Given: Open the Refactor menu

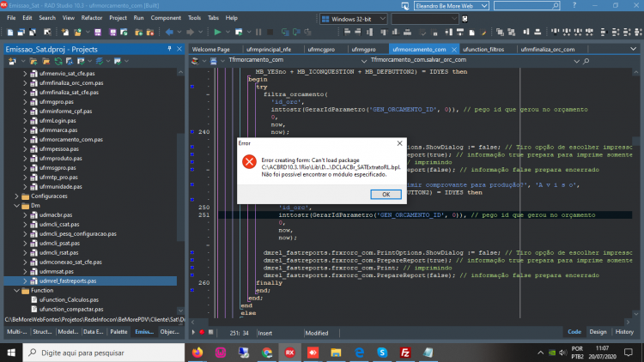Looking at the screenshot, I should [x=92, y=18].
